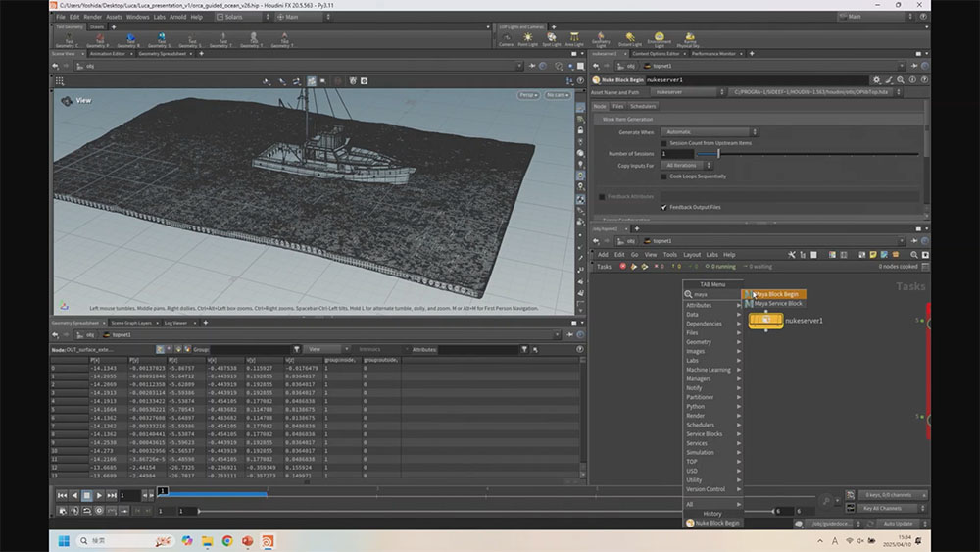Click the spreadsheet Group filter funnel icon

coord(297,349)
